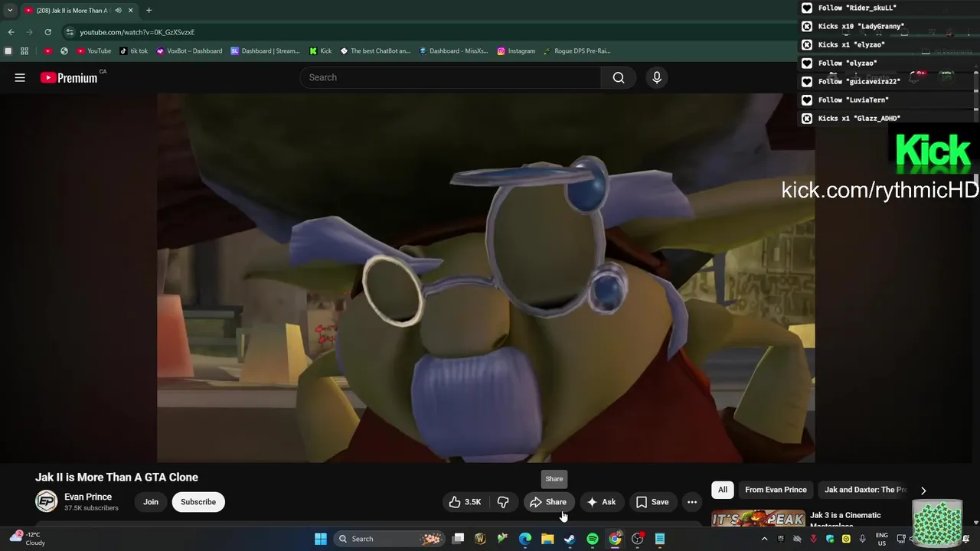Switch to Chrome on the taskbar
980x551 pixels.
(615, 539)
